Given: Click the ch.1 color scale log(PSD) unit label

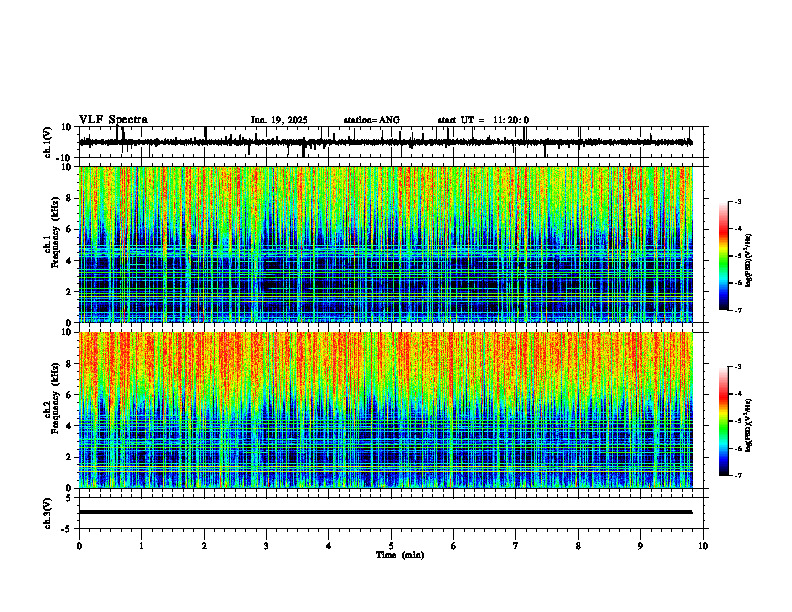Looking at the screenshot, I should pyautogui.click(x=749, y=260).
